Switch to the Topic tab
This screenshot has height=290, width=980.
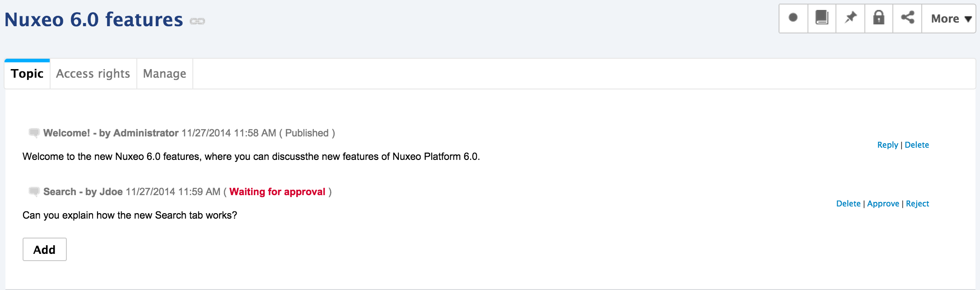(x=27, y=74)
